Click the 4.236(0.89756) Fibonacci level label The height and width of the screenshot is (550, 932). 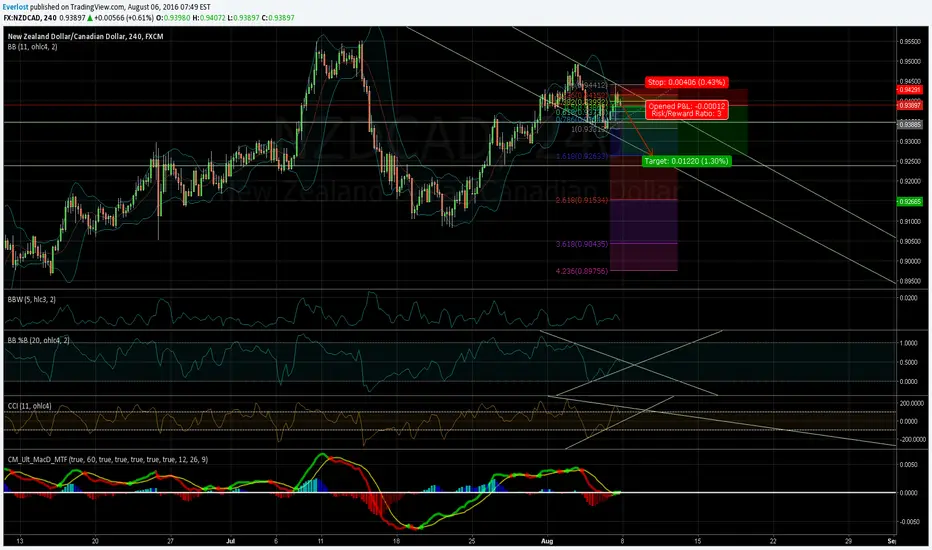tap(582, 271)
